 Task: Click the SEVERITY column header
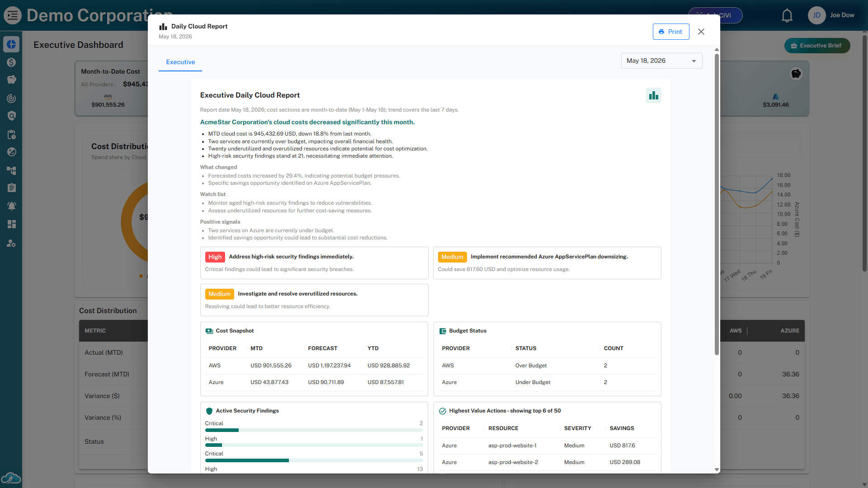click(577, 429)
